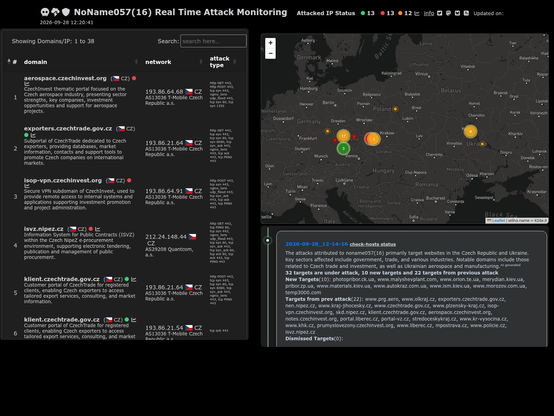Open chart icon under exporters.czechtrade.gov.cz
This screenshot has width=554, height=416.
pyautogui.click(x=33, y=135)
